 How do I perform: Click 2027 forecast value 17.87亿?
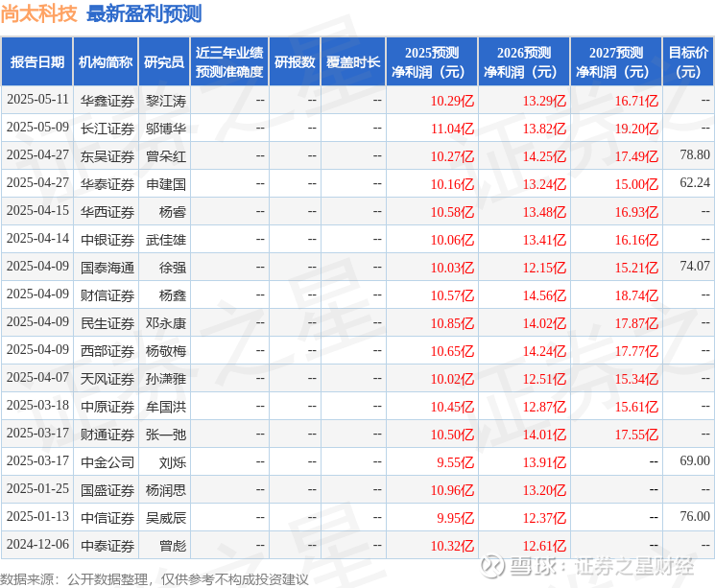[x=636, y=323]
